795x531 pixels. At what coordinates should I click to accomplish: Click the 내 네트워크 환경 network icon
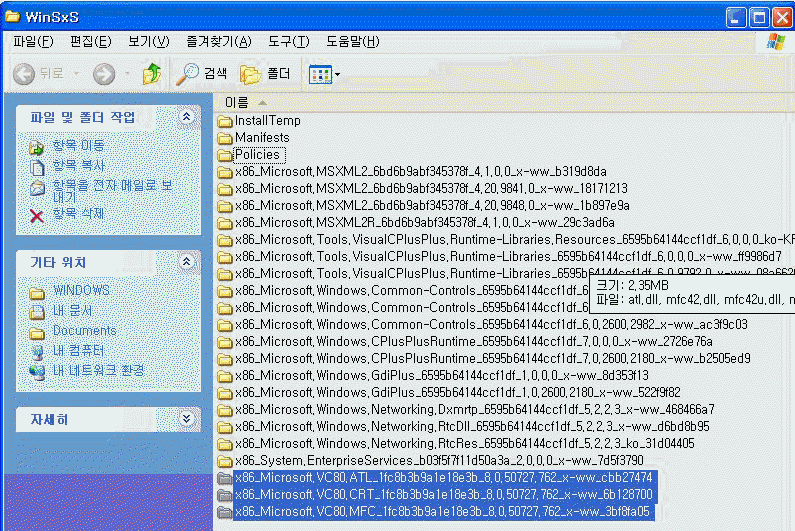pos(37,372)
